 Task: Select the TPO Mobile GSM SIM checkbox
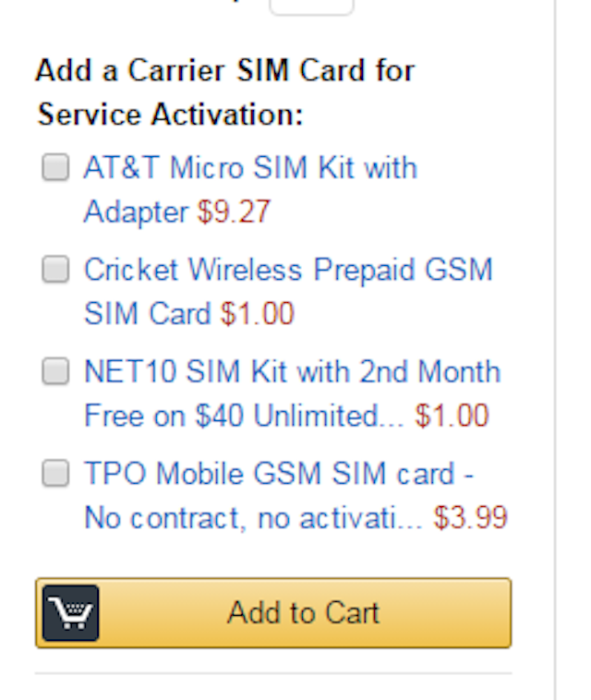pos(56,474)
